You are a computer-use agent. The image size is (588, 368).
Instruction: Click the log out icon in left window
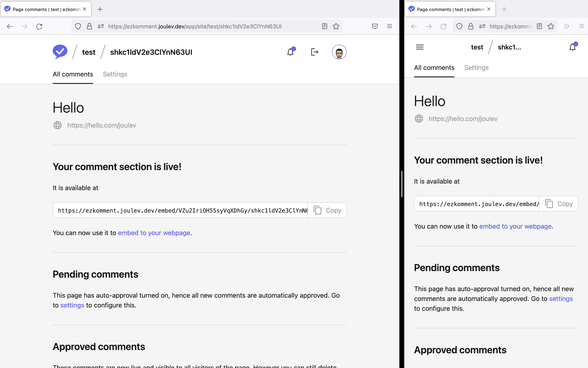315,52
